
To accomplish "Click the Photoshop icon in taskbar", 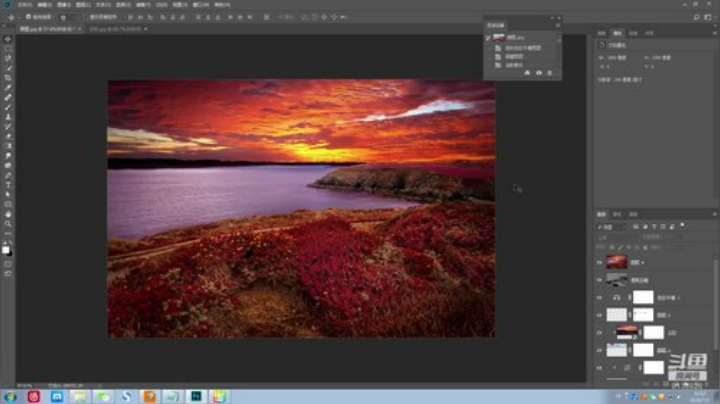I will coord(196,397).
